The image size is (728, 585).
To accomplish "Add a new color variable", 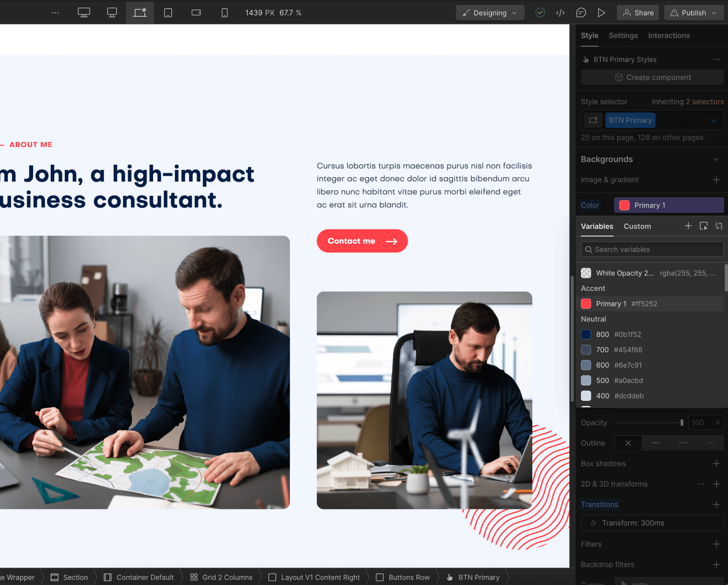I will tap(688, 226).
